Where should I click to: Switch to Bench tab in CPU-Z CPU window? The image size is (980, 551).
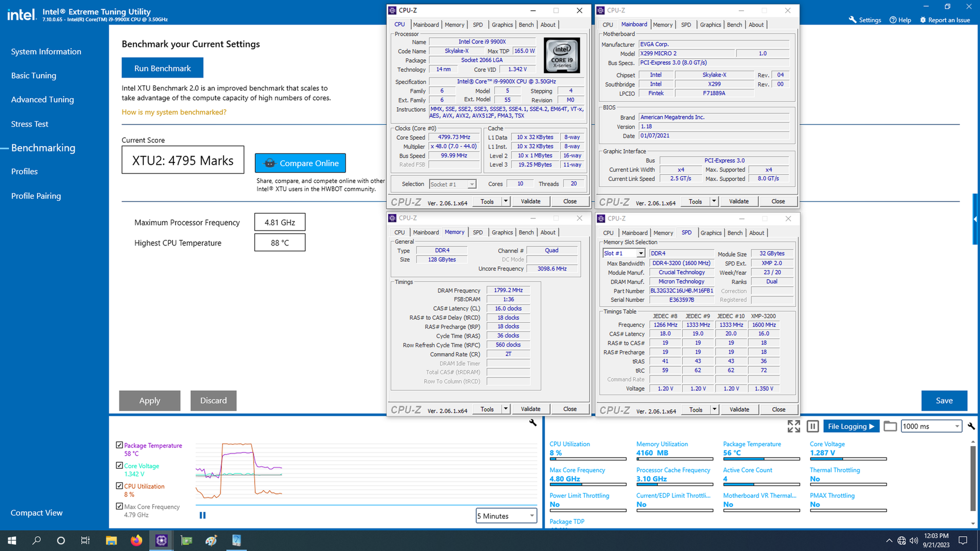526,24
